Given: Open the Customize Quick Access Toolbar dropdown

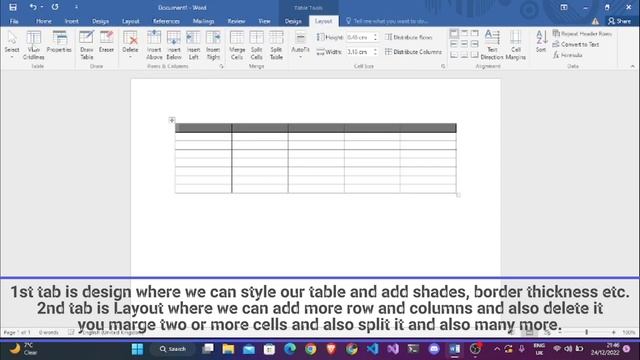Looking at the screenshot, I should pos(76,7).
